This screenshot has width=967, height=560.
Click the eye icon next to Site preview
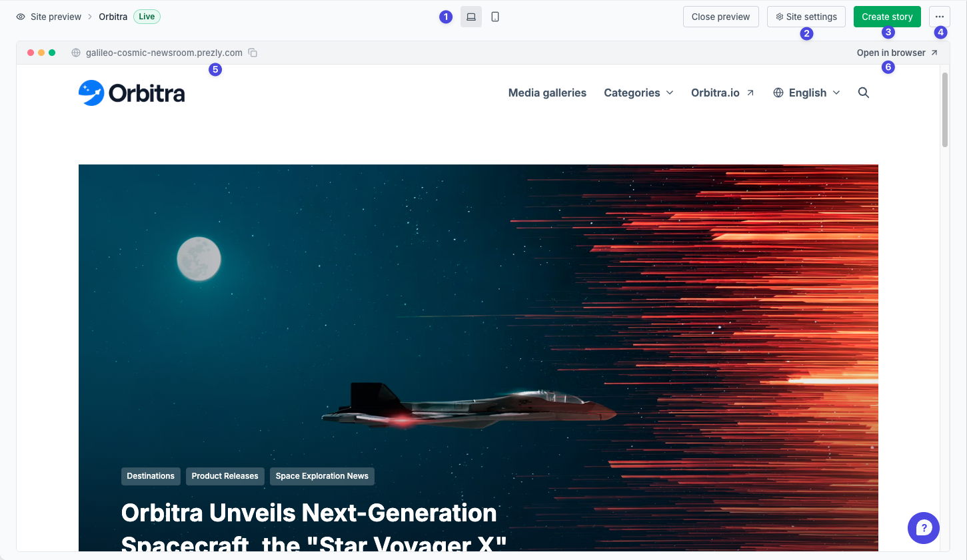[21, 17]
